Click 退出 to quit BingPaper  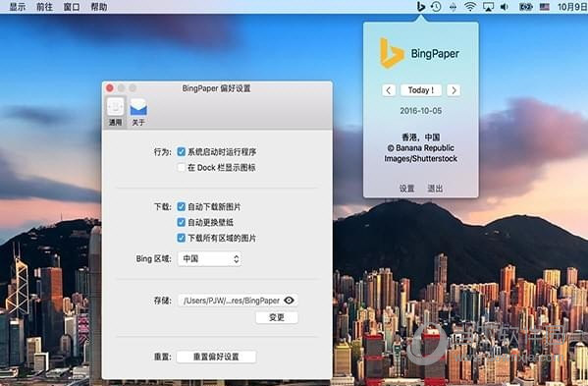[435, 189]
